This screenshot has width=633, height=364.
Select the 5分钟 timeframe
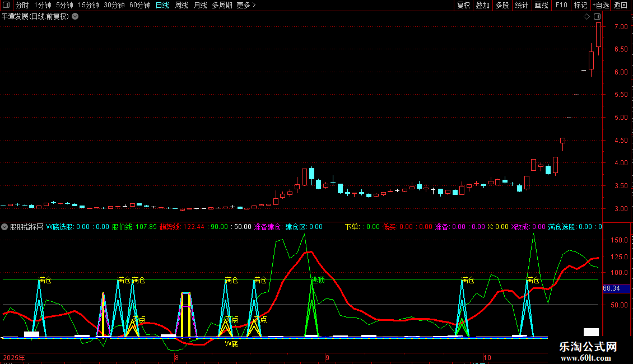[64, 5]
